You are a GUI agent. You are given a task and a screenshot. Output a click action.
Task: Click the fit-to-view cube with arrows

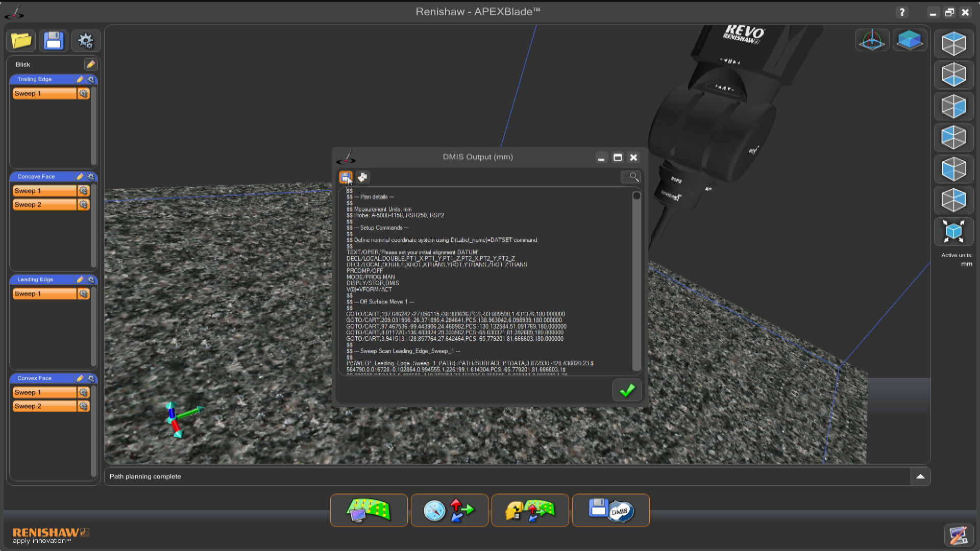click(x=953, y=232)
